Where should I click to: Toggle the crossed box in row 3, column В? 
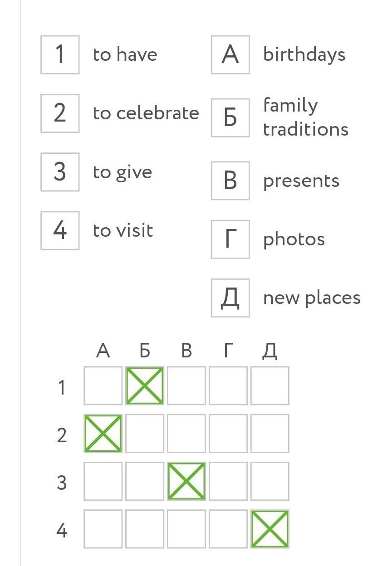(186, 481)
